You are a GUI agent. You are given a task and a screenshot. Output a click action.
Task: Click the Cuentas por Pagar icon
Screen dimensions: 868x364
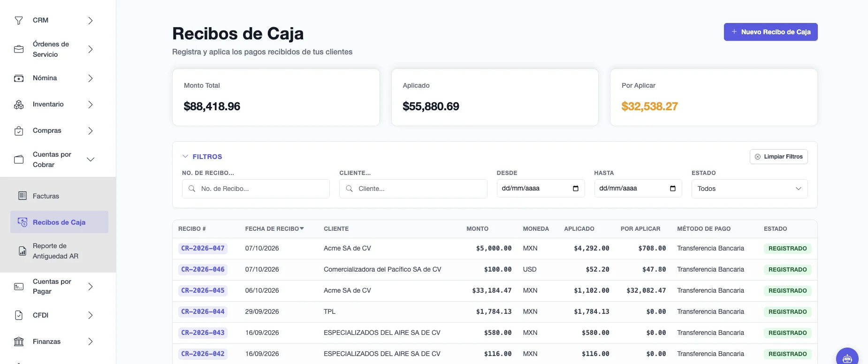pyautogui.click(x=19, y=287)
